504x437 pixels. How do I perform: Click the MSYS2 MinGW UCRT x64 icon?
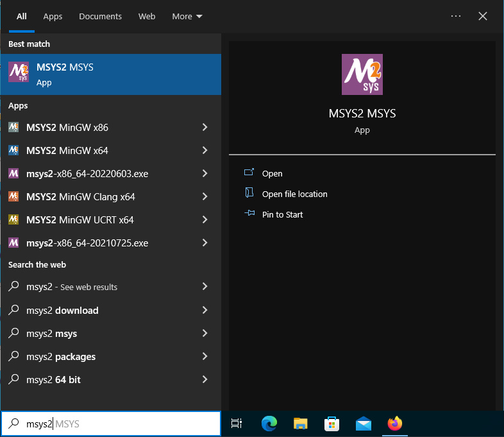pos(13,219)
